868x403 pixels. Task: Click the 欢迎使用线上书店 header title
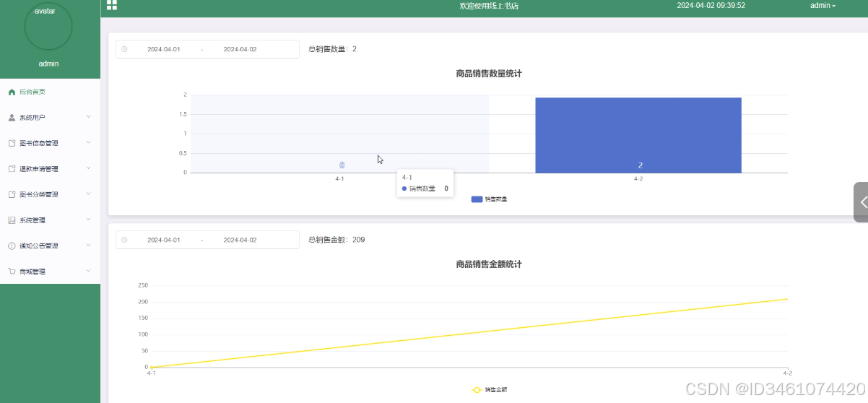489,6
